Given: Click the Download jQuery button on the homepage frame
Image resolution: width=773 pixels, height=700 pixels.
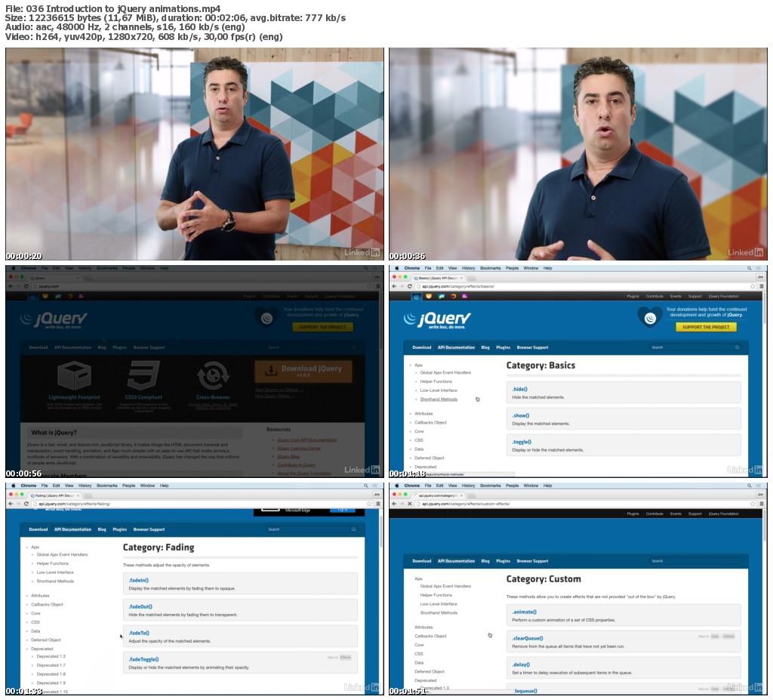Looking at the screenshot, I should tap(303, 371).
